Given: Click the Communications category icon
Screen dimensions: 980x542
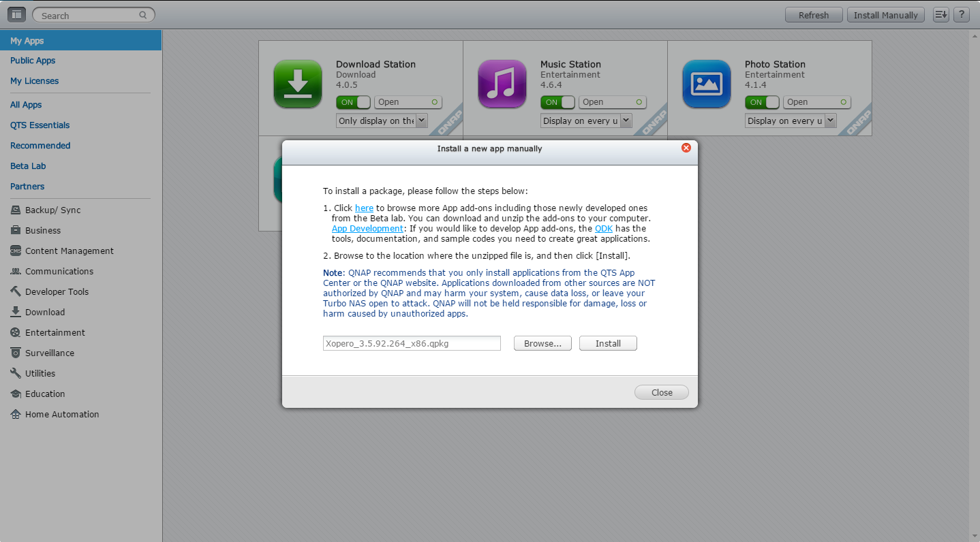Looking at the screenshot, I should coord(15,271).
